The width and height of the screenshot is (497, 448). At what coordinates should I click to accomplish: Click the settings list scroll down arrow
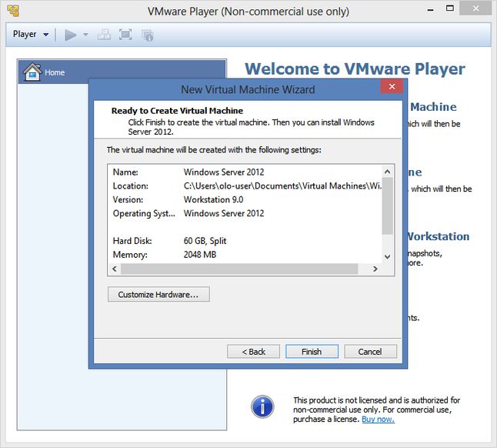click(387, 257)
